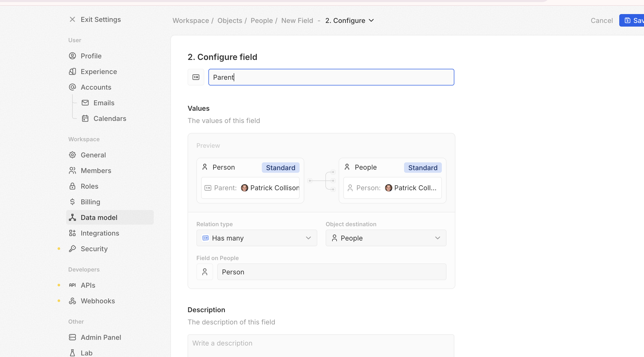The image size is (644, 357).
Task: Click the Security key icon
Action: tap(72, 249)
